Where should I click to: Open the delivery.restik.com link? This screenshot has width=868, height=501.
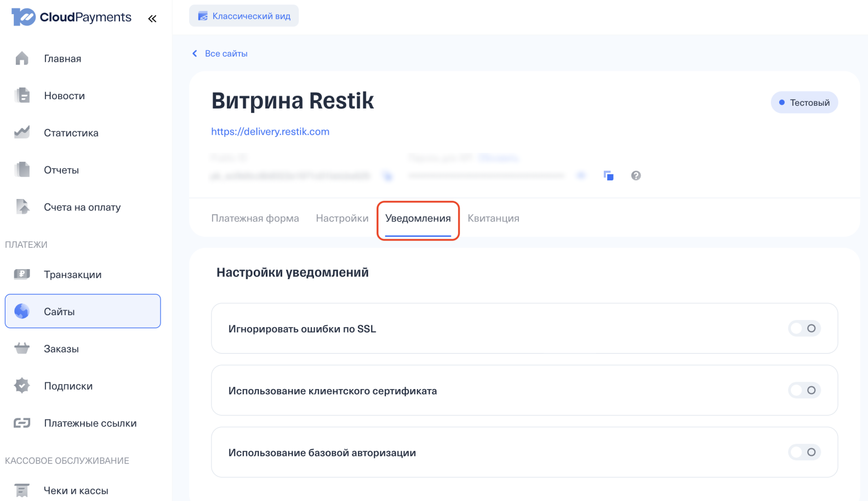(270, 132)
